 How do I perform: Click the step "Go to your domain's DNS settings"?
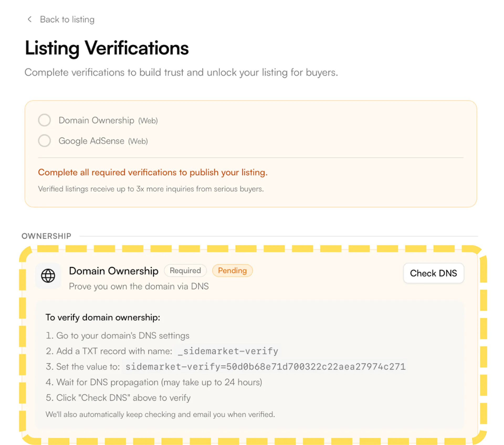tap(123, 336)
